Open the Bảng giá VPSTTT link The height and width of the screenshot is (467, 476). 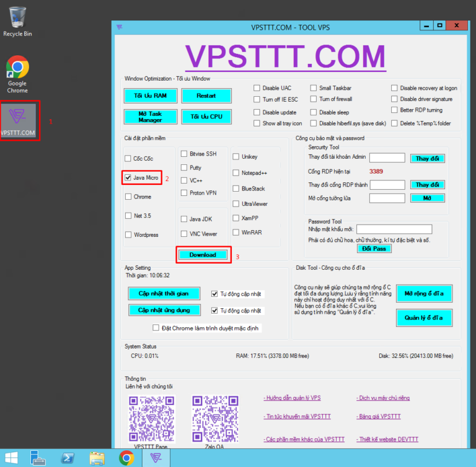coord(379,416)
